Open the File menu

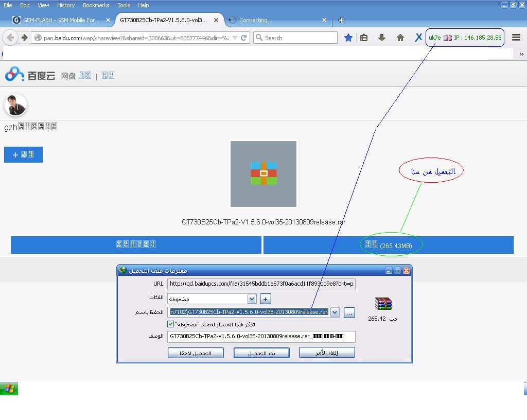tap(8, 5)
